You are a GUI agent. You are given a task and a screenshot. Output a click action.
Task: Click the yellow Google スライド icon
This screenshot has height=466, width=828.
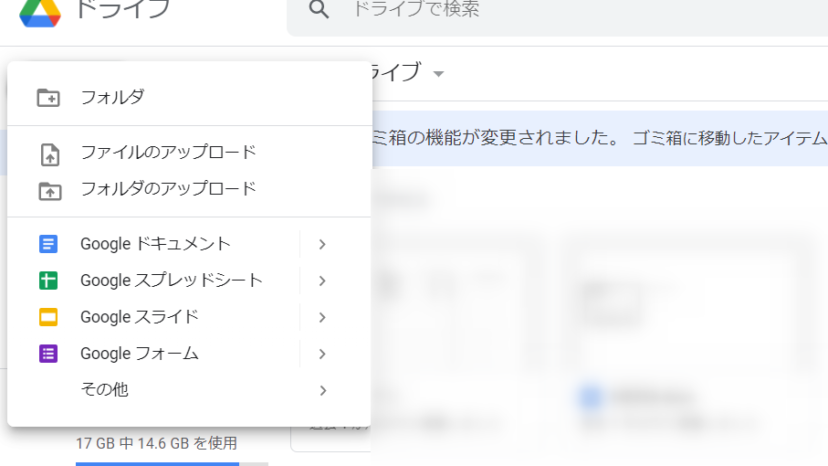pyautogui.click(x=48, y=317)
